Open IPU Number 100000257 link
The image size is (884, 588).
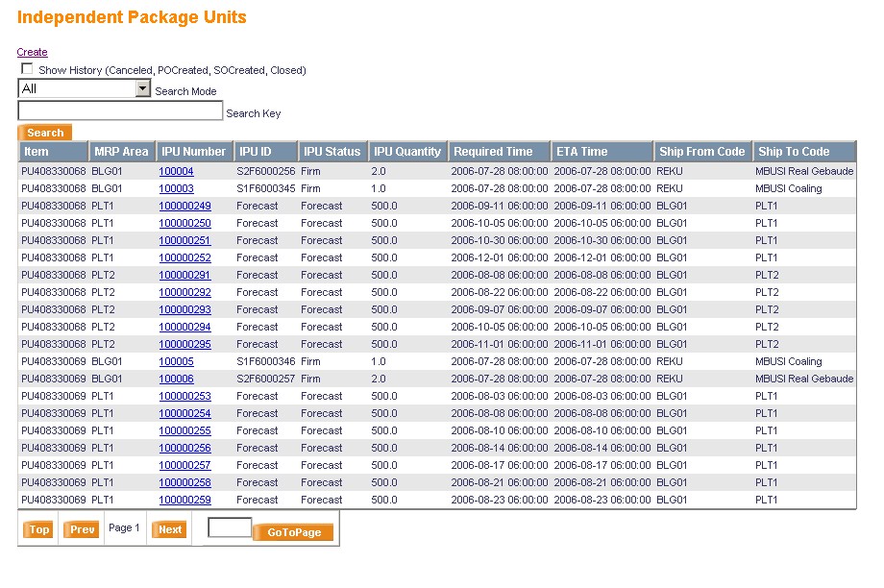point(184,465)
